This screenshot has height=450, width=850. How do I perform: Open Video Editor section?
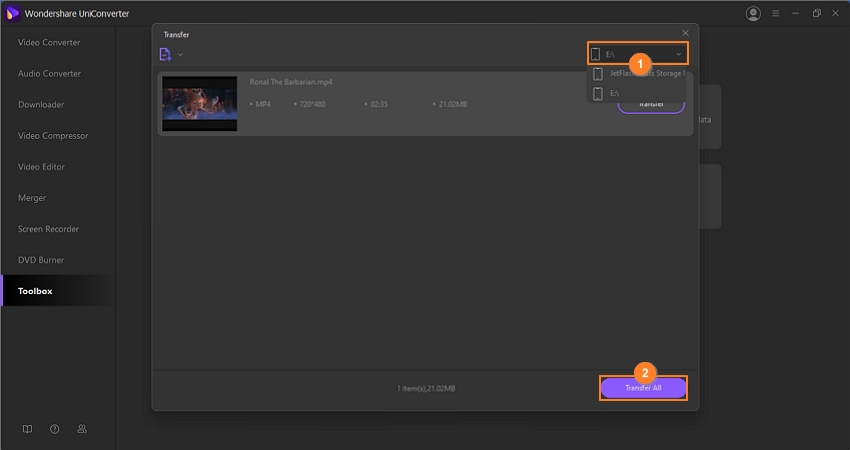point(41,167)
